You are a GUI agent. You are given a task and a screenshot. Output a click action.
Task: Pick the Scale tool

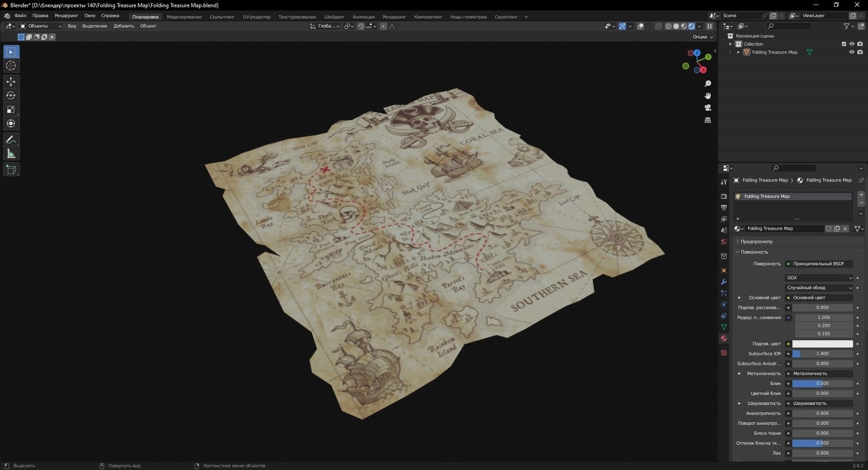tap(11, 110)
